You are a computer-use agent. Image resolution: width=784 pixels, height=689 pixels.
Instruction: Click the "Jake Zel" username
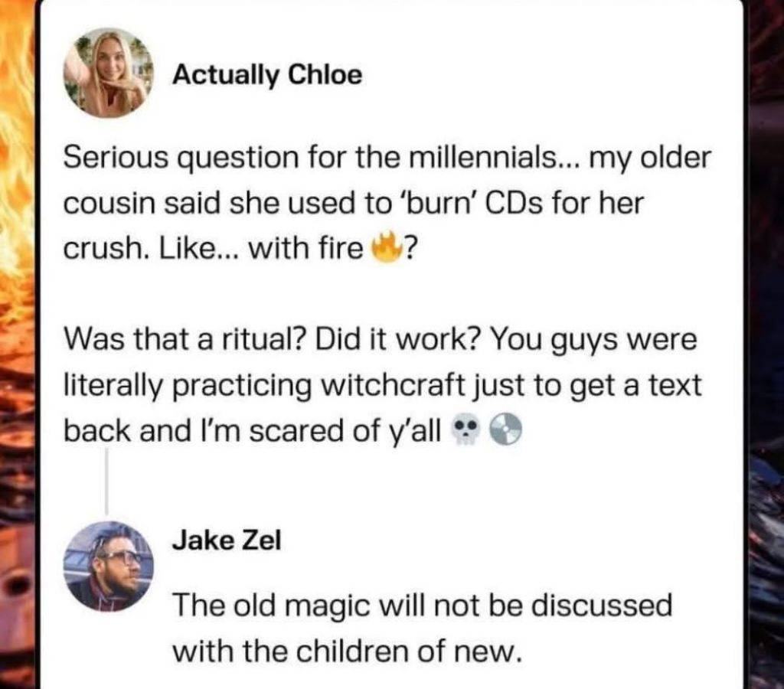tap(227, 540)
